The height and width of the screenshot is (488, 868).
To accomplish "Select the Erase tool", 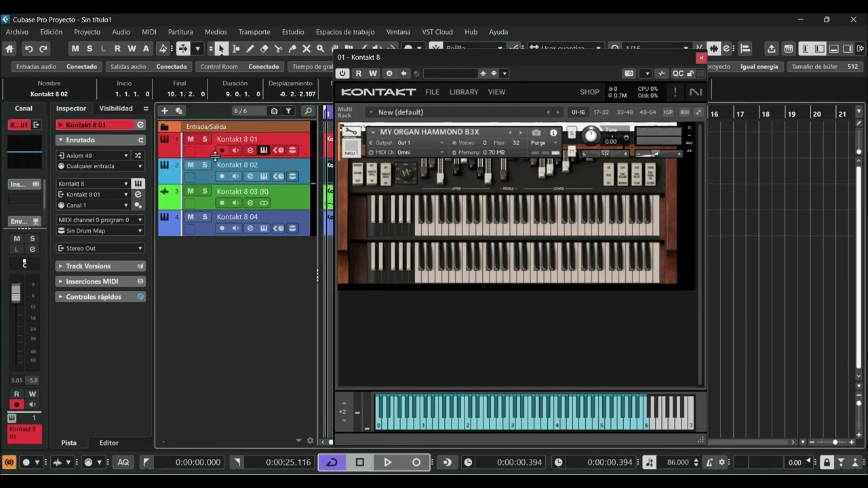I will pyautogui.click(x=264, y=48).
